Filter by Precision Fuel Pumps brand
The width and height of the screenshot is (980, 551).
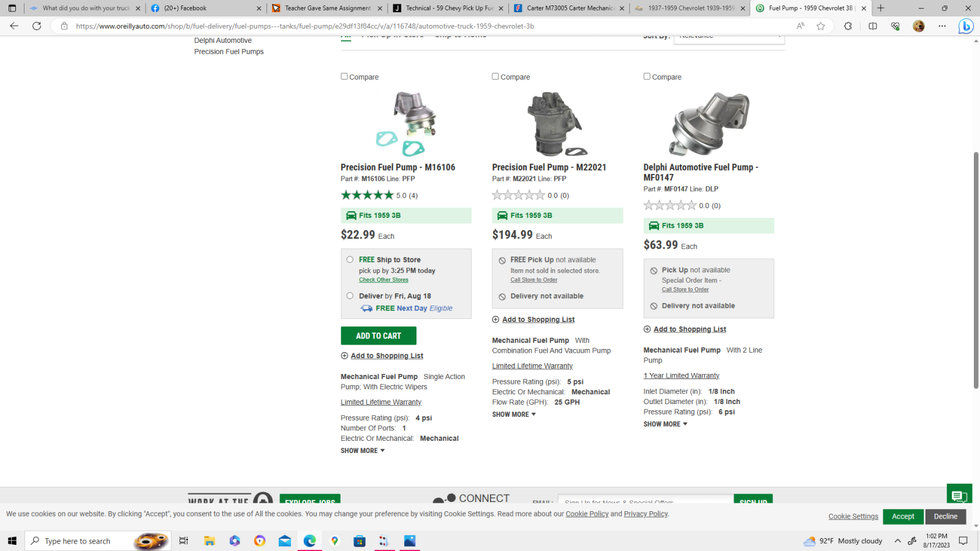coord(228,51)
